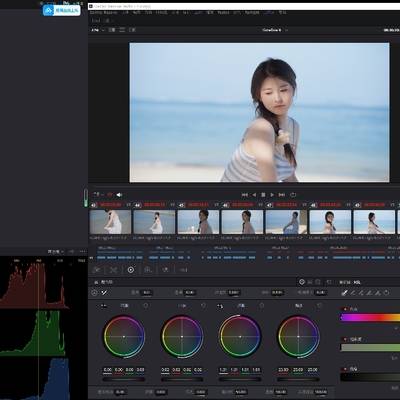
Task: Select the first palette toolbar icon left of curves
Action: click(97, 270)
